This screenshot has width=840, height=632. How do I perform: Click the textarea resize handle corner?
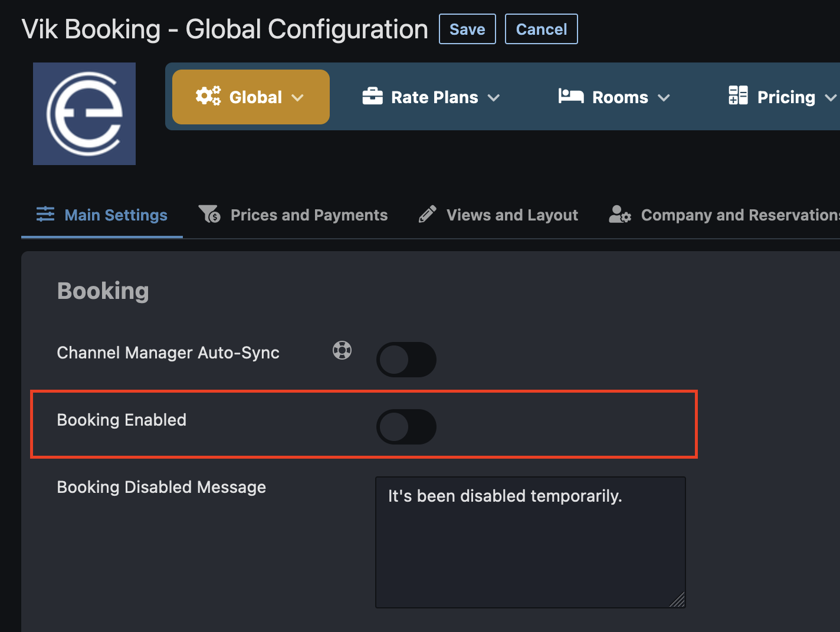click(678, 600)
